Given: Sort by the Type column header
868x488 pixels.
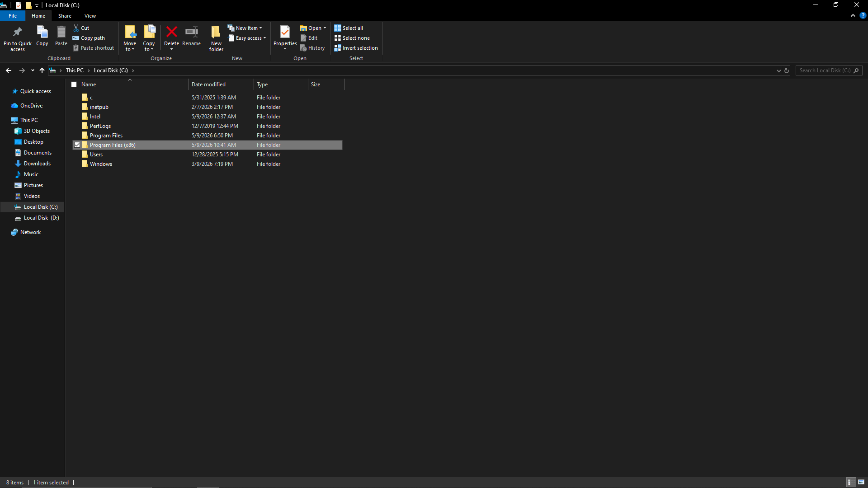Looking at the screenshot, I should point(281,84).
